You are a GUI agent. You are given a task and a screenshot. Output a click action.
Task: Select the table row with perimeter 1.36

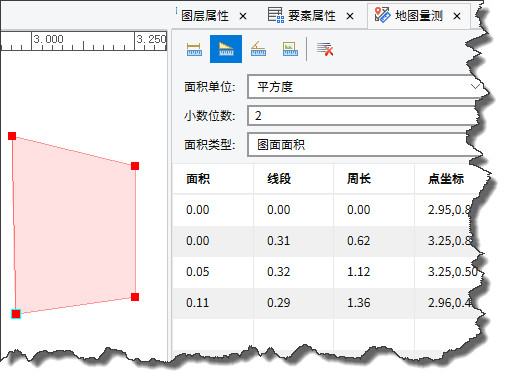click(327, 303)
